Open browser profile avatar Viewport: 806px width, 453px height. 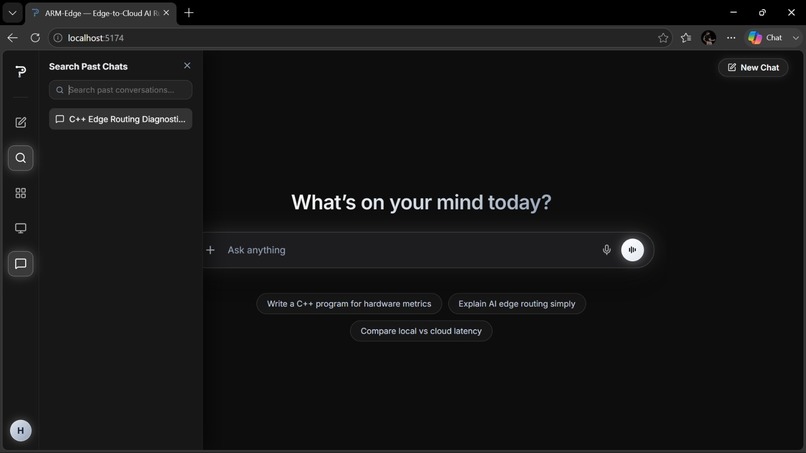point(708,38)
